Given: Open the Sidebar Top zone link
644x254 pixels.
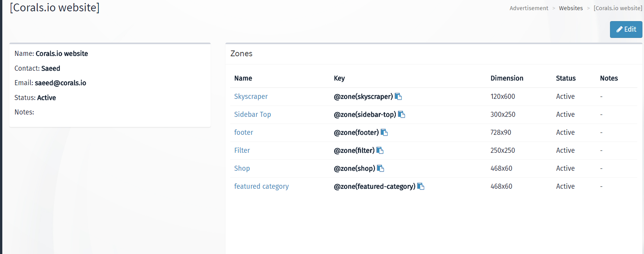Looking at the screenshot, I should [252, 114].
